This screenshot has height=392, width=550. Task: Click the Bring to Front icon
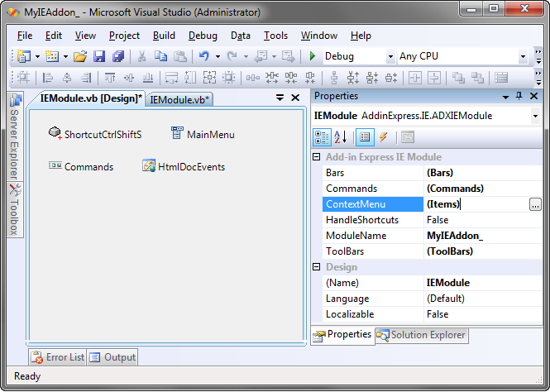coord(458,78)
